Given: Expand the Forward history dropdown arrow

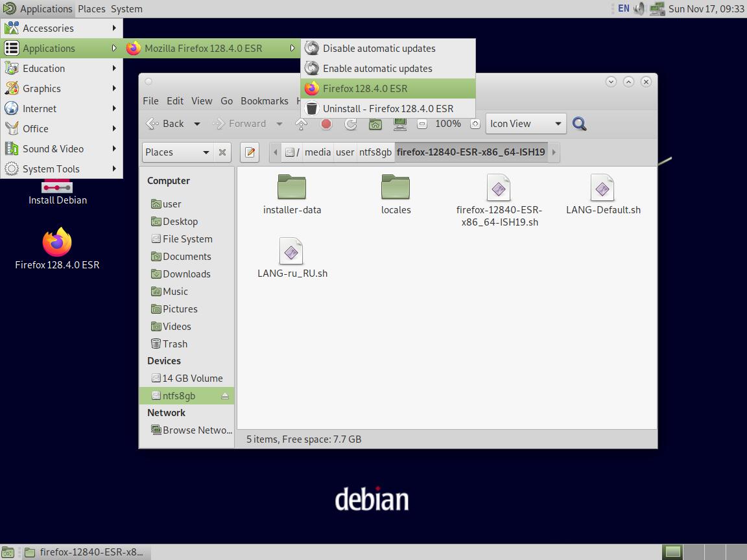Looking at the screenshot, I should point(279,124).
